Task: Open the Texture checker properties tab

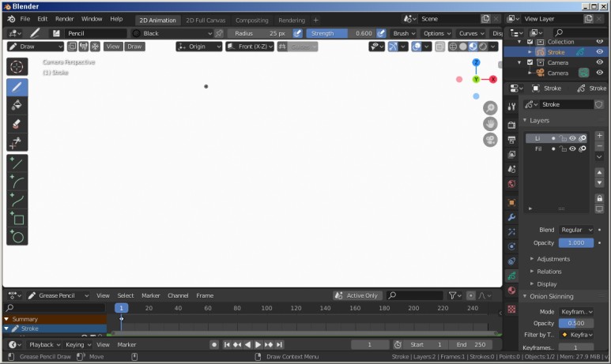Action: tap(511, 309)
